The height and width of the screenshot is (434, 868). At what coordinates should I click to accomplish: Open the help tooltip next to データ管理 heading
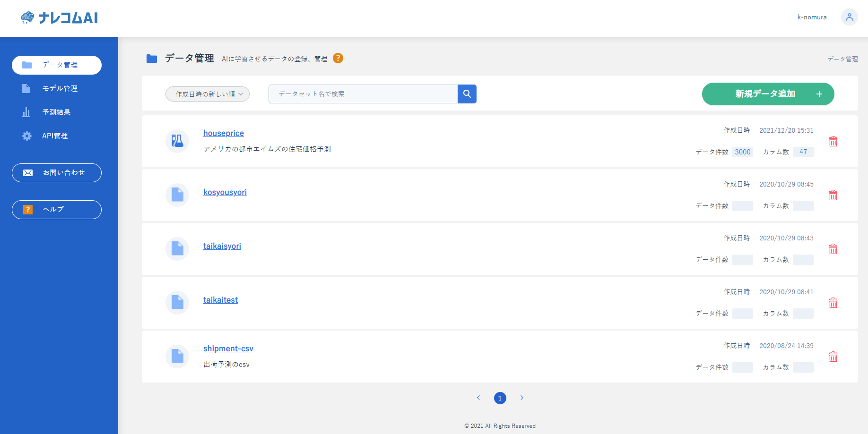[x=338, y=58]
